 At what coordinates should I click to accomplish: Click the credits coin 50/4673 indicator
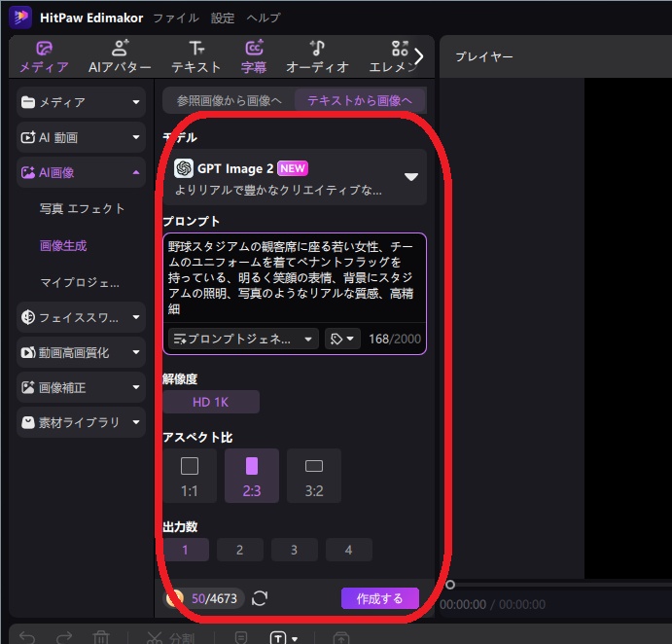(205, 598)
